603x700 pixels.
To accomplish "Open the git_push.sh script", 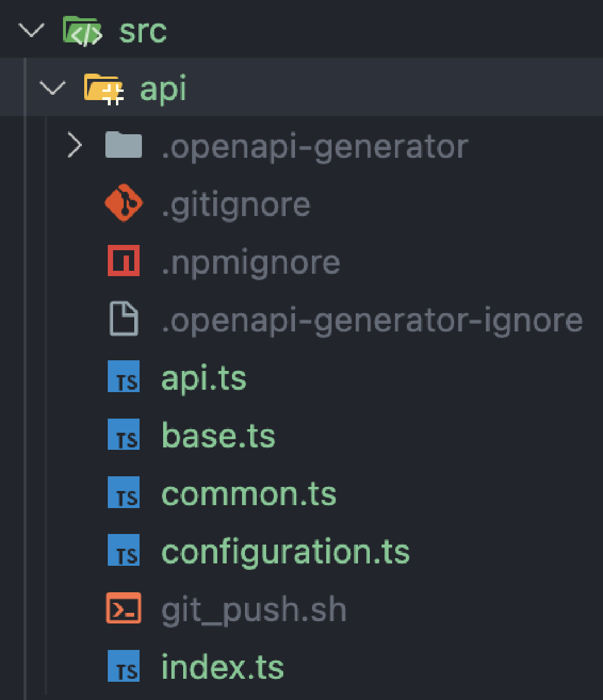I will point(253,609).
